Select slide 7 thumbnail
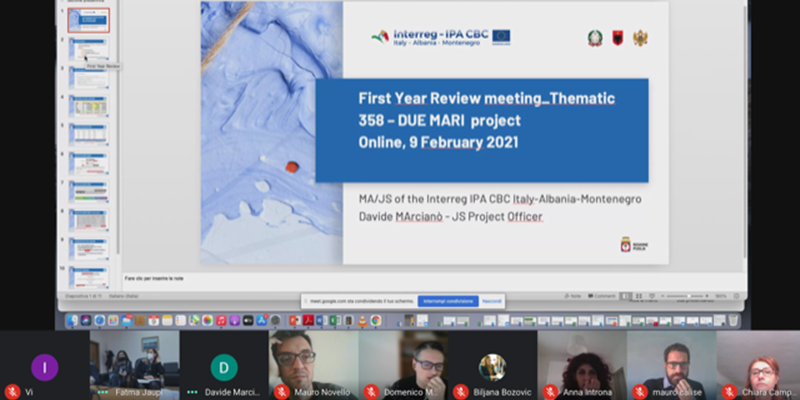The height and width of the screenshot is (400, 800). 88,192
